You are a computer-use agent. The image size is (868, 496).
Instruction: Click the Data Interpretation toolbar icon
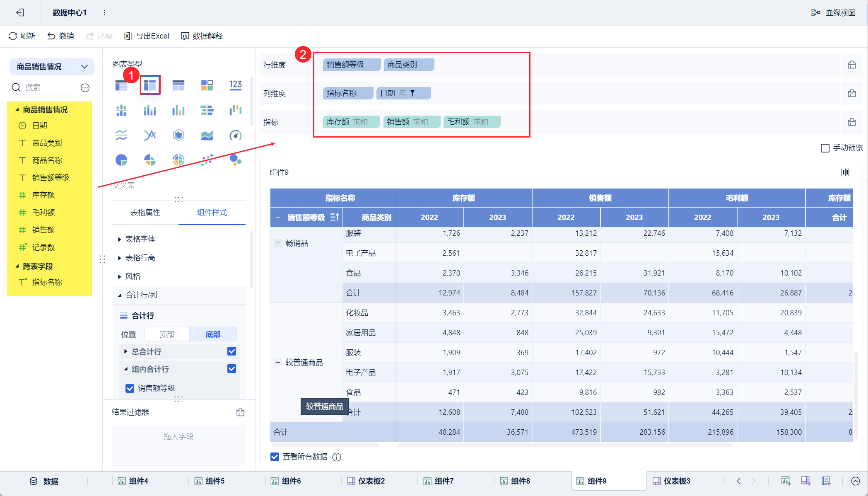[x=185, y=36]
